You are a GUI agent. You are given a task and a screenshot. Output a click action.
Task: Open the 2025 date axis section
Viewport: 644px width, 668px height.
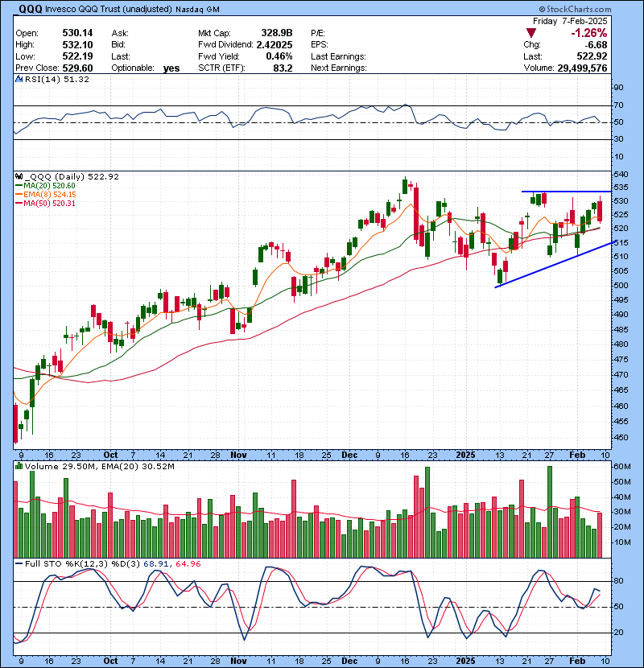465,453
